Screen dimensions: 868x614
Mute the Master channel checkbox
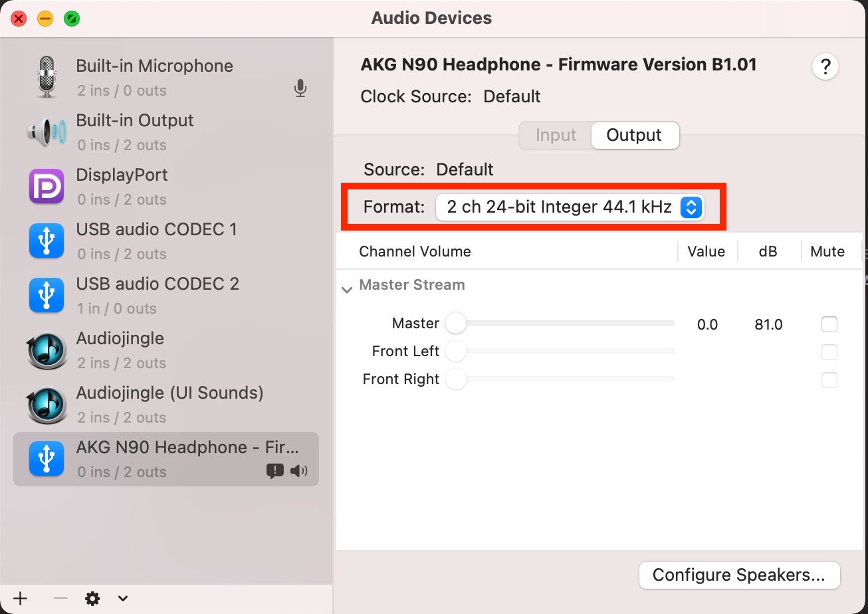click(829, 324)
